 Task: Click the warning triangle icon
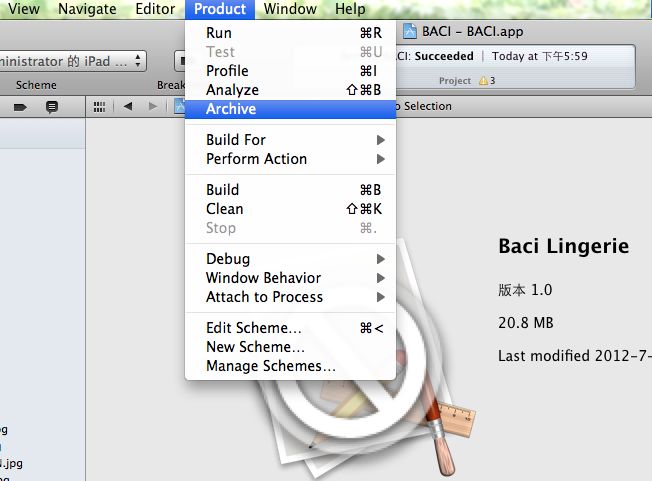483,81
